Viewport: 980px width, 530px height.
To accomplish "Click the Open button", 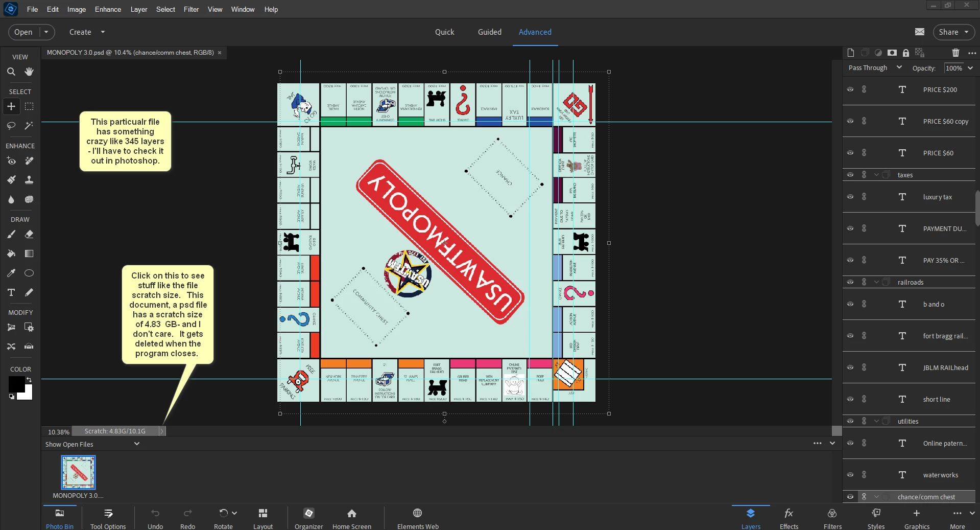I will pyautogui.click(x=23, y=32).
